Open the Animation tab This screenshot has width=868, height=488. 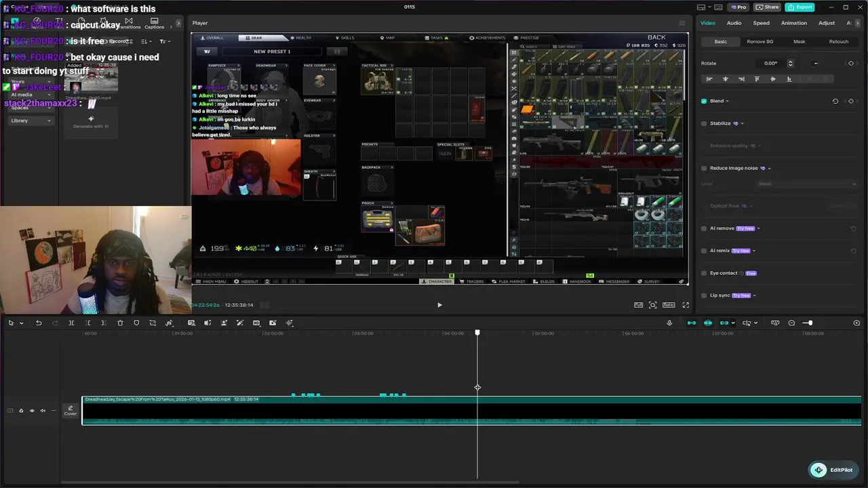click(x=793, y=23)
